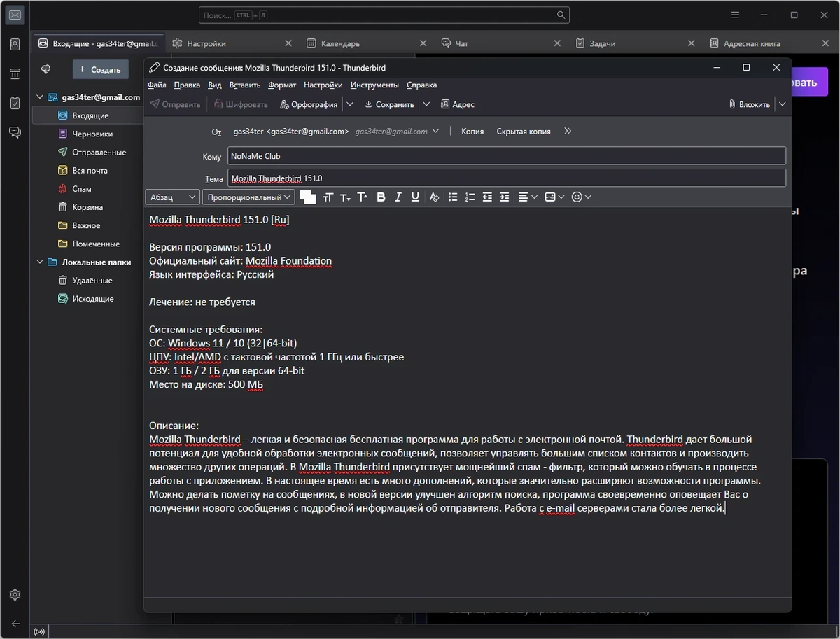Click the Кому recipient field
Image resolution: width=840 pixels, height=639 pixels.
click(x=507, y=156)
